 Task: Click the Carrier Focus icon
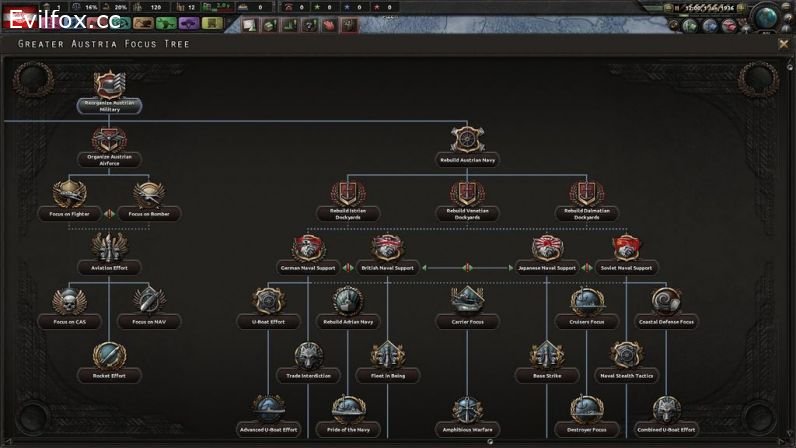[x=467, y=300]
